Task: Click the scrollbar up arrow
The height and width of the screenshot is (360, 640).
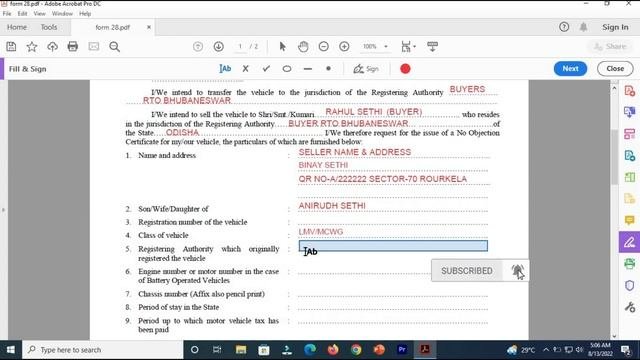Action: [x=614, y=88]
